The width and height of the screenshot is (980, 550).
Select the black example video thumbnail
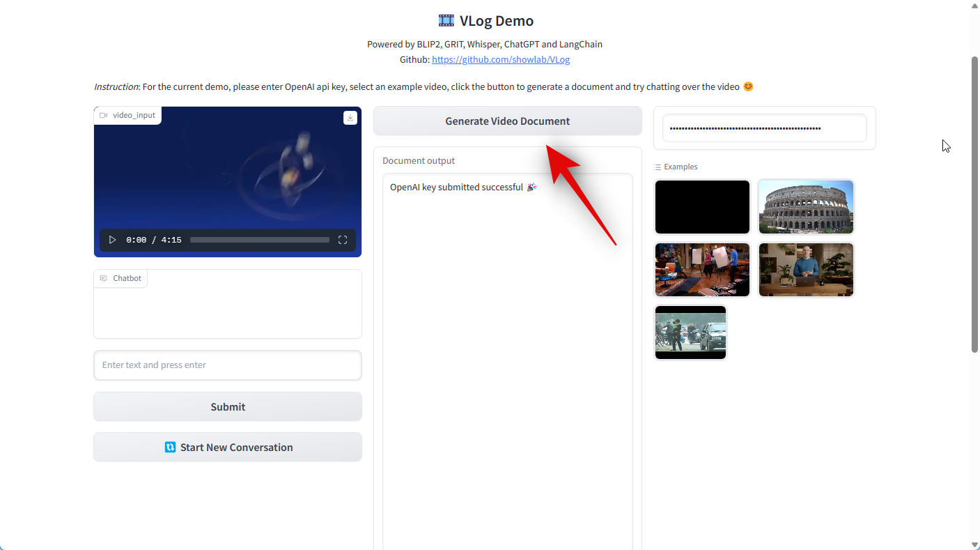point(702,207)
